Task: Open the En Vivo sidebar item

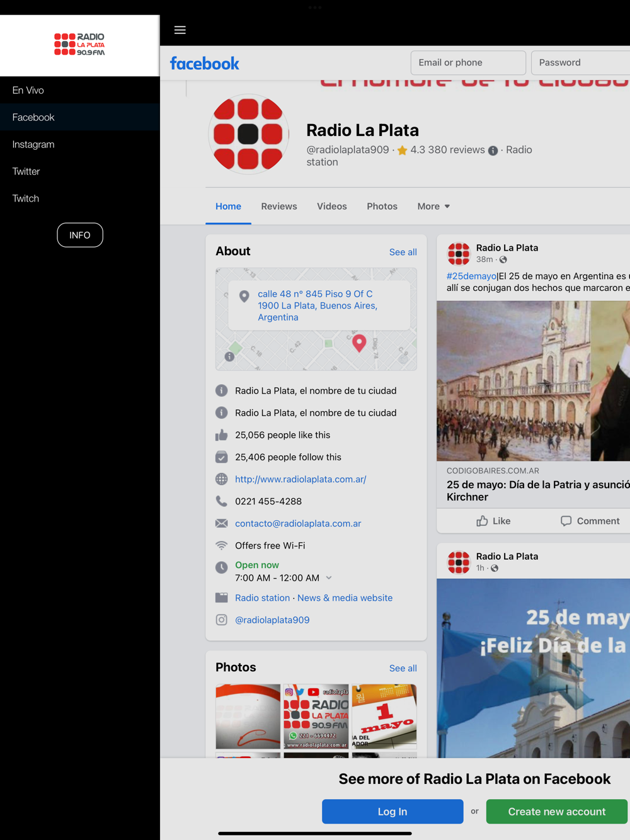Action: click(x=79, y=90)
